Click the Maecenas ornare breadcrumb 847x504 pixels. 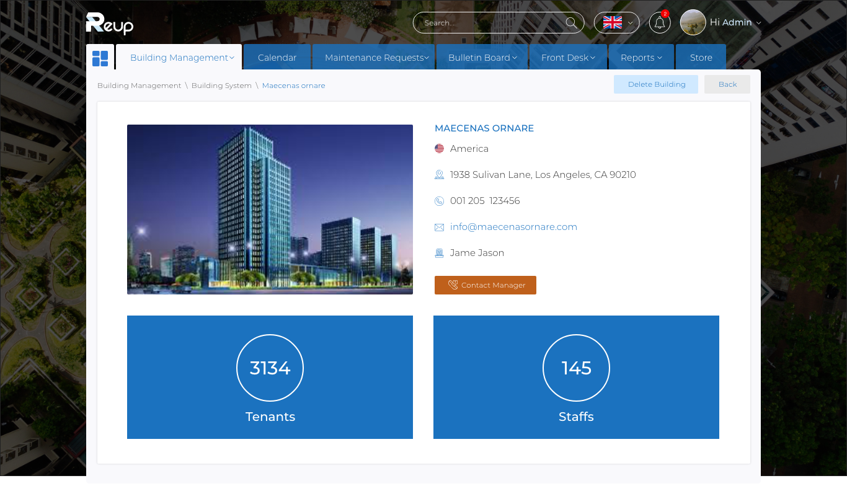[293, 86]
